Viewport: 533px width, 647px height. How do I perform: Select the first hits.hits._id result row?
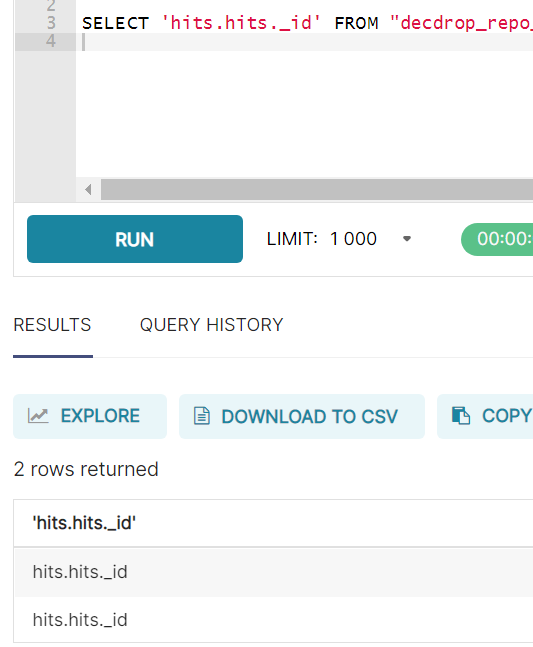(x=274, y=572)
